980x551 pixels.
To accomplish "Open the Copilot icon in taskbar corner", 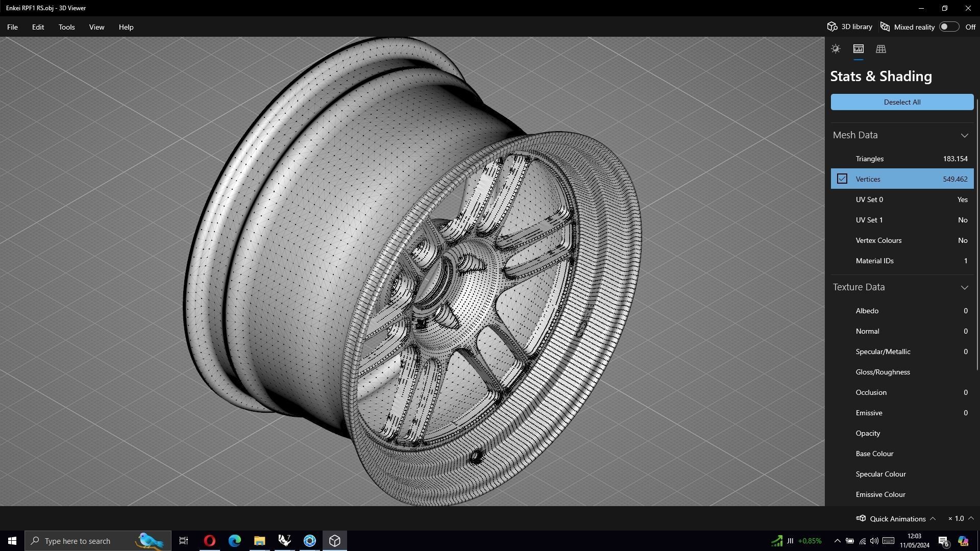I will coord(963,541).
